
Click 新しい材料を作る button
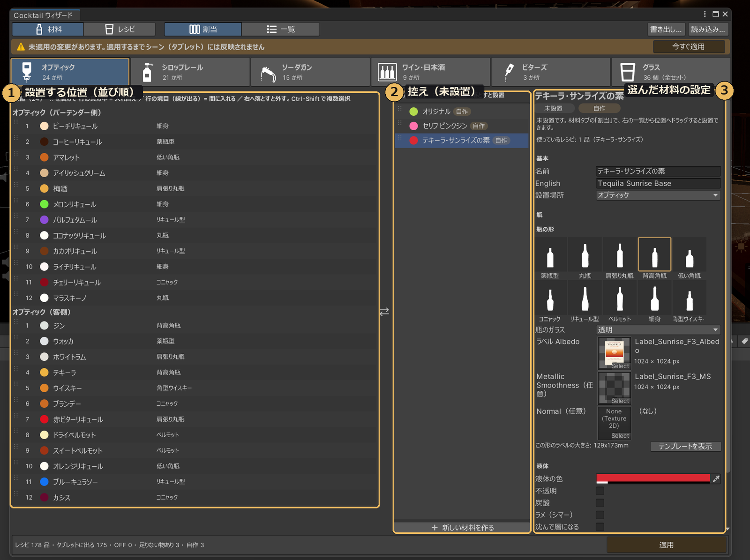pos(462,528)
